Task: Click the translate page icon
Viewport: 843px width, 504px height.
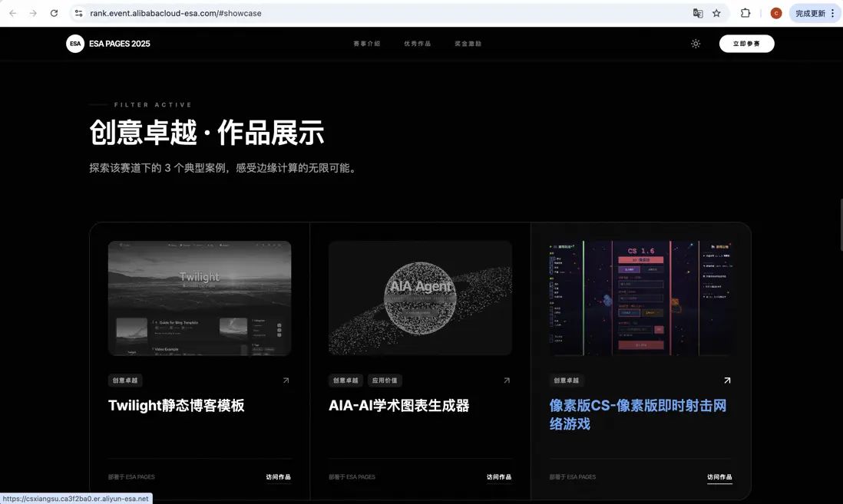Action: 698,14
